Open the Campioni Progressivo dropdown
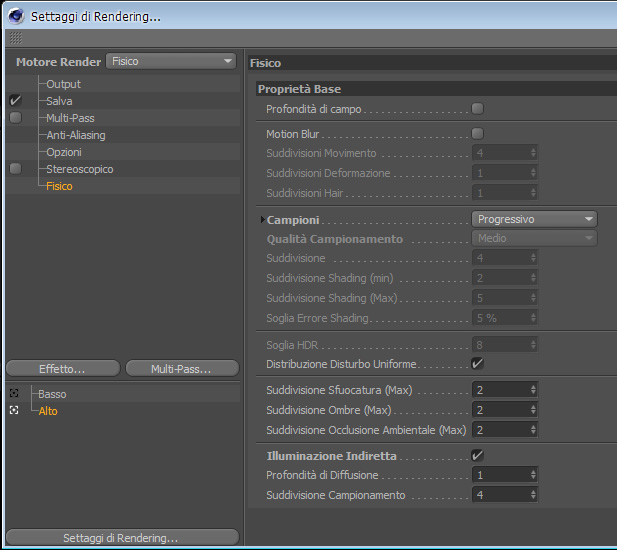The height and width of the screenshot is (550, 617). 534,219
